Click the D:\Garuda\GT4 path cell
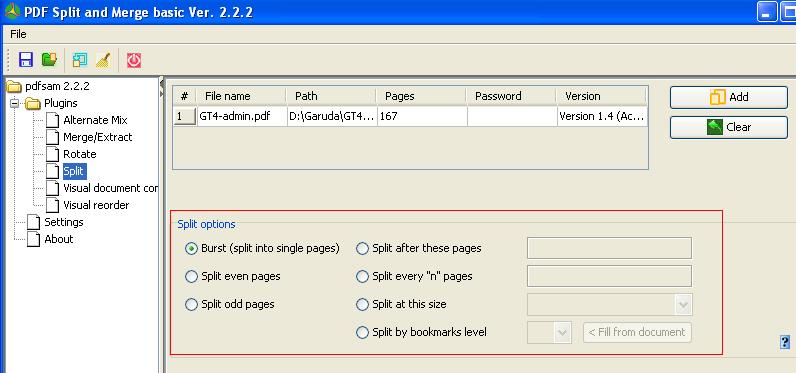The width and height of the screenshot is (796, 373). click(332, 116)
